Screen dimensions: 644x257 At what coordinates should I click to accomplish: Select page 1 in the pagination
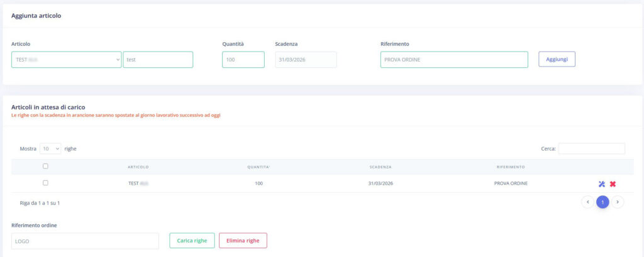point(602,202)
